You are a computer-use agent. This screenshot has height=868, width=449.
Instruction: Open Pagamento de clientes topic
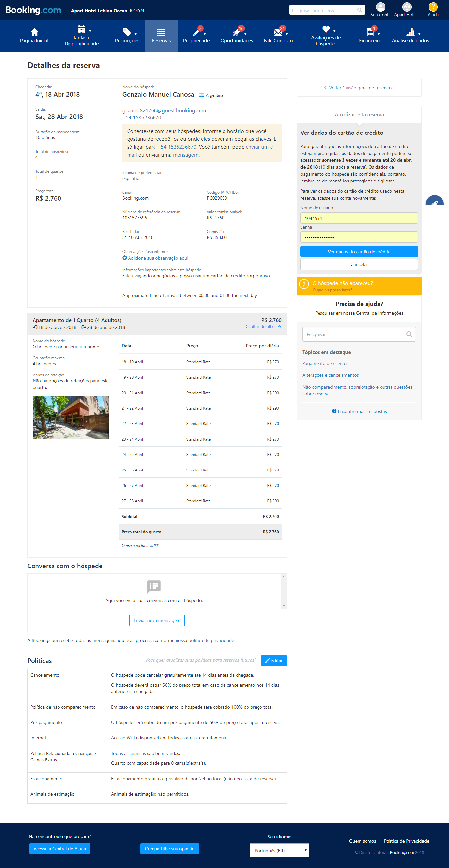point(325,363)
